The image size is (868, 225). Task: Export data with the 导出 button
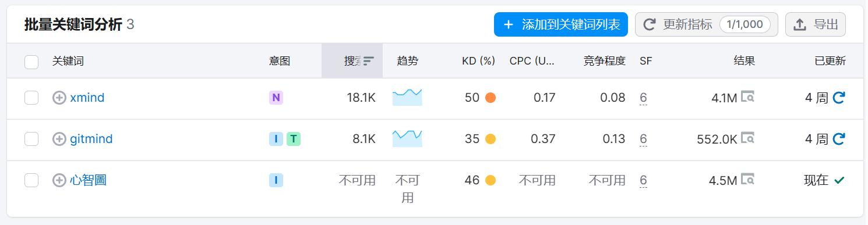coord(816,24)
